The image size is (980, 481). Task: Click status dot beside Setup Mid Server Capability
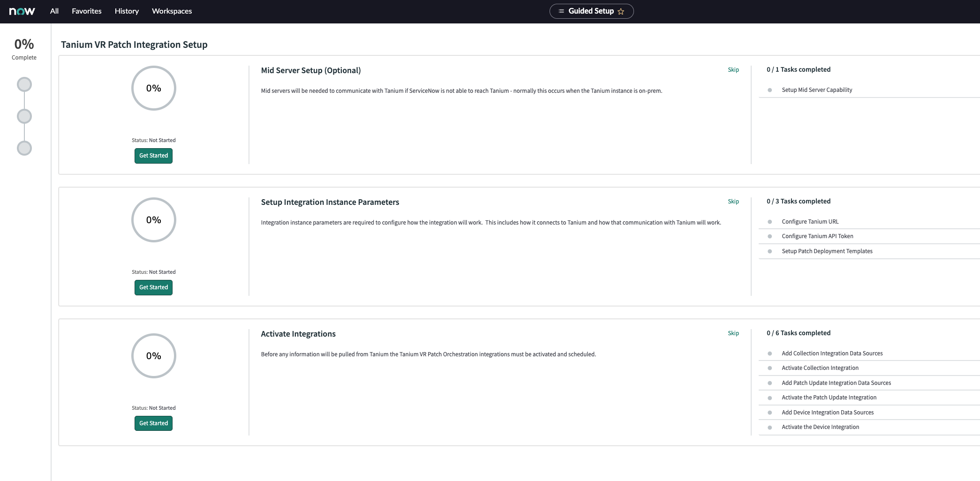(769, 90)
